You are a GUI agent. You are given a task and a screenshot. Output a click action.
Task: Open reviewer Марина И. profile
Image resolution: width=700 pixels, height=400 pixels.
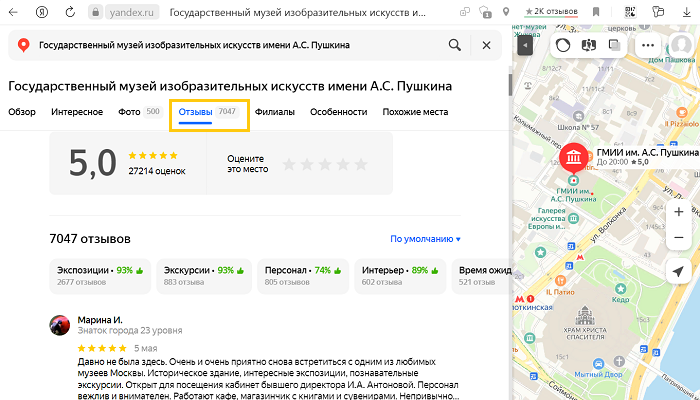(99, 320)
